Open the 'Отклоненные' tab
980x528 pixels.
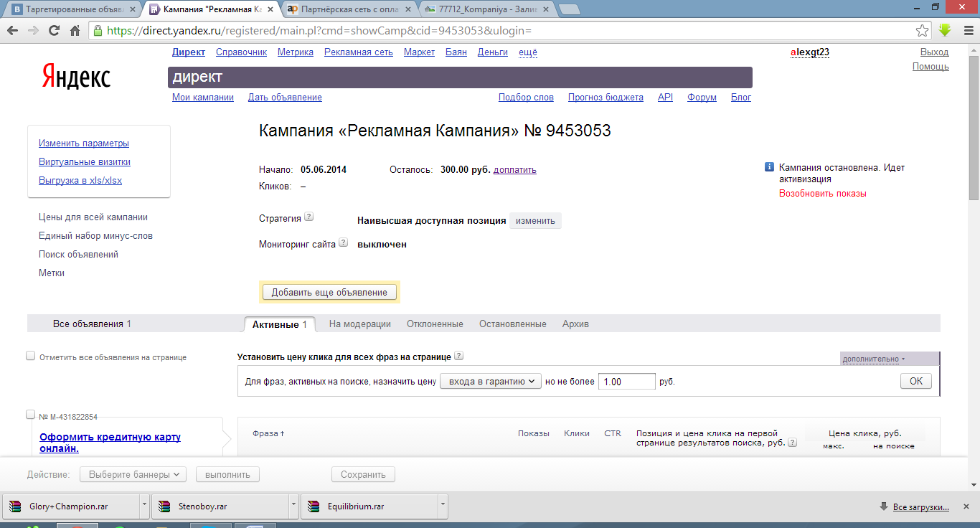[435, 324]
